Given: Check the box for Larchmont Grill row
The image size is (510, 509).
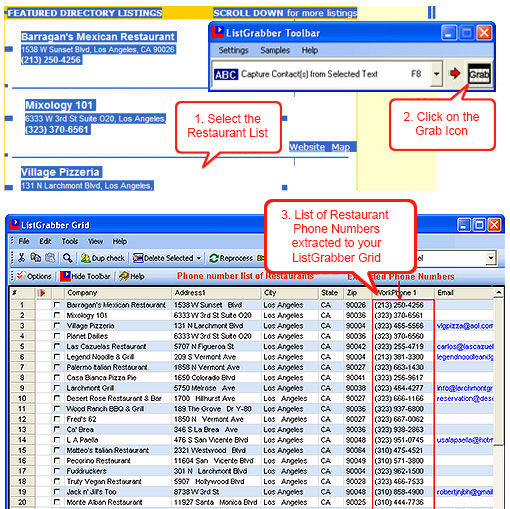Looking at the screenshot, I should click(57, 388).
